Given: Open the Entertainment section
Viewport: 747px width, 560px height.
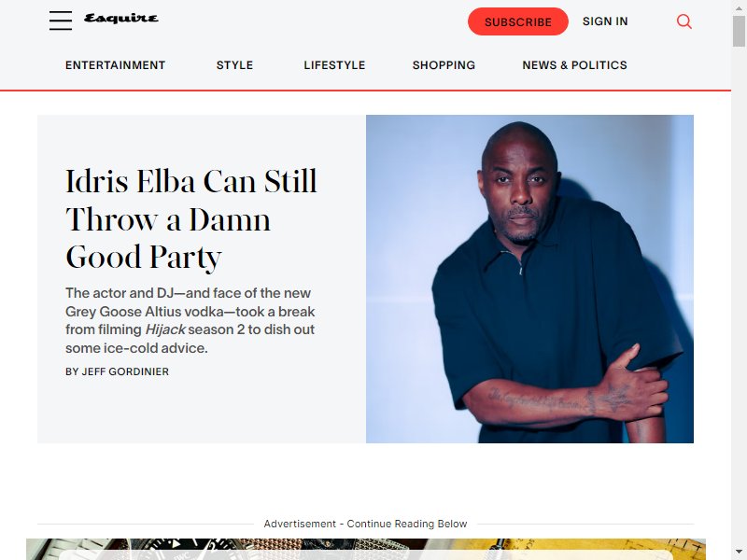Looking at the screenshot, I should point(115,65).
